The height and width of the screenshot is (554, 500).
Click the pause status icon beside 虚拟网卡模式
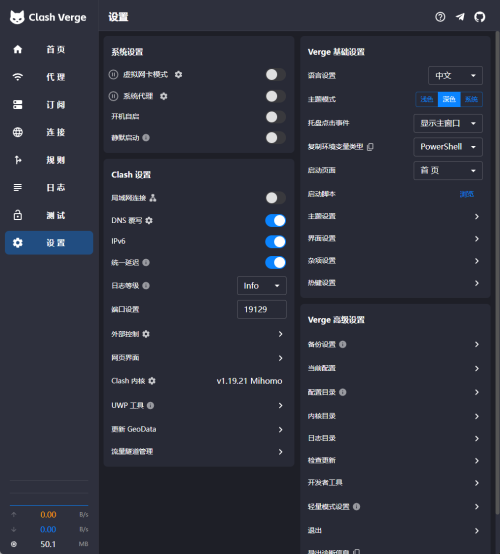[113, 75]
